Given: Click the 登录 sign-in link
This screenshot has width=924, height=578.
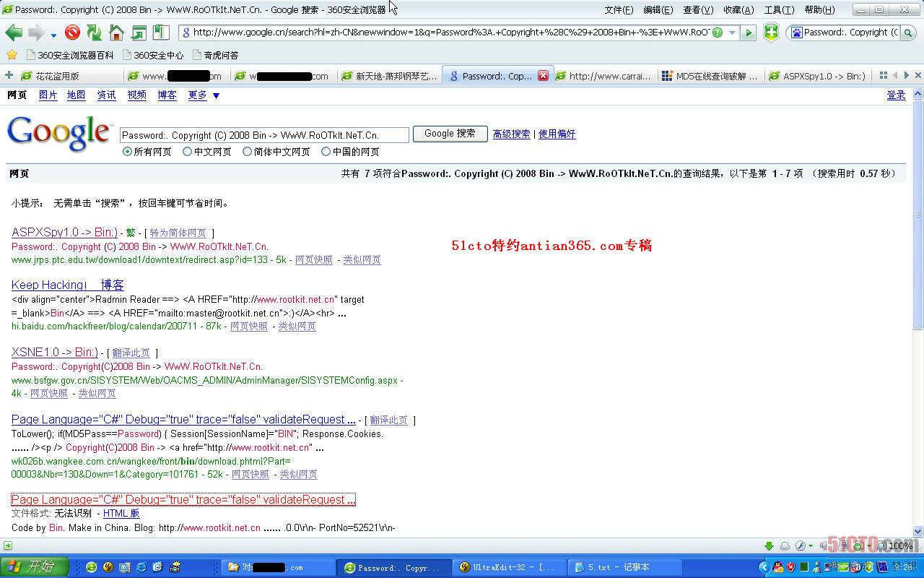Looking at the screenshot, I should tap(896, 95).
